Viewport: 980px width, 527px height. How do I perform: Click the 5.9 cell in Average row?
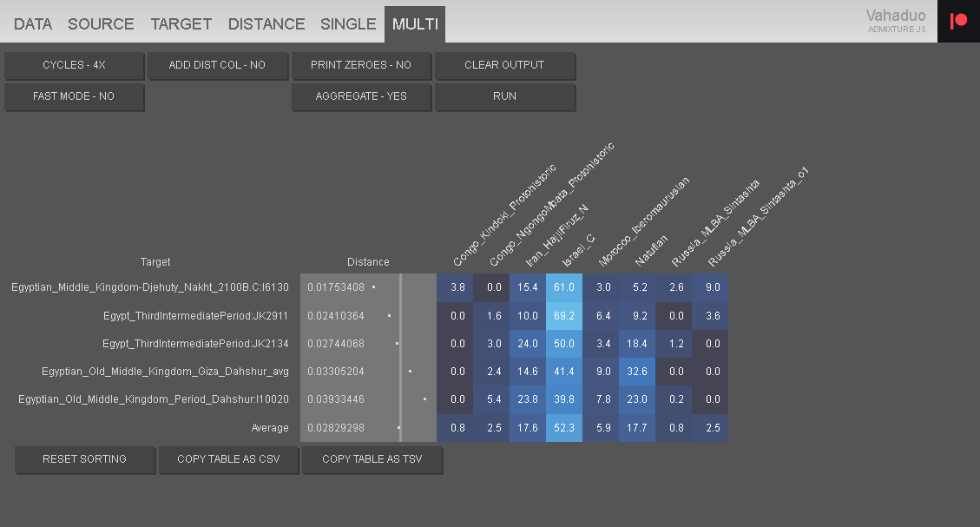[x=601, y=428]
